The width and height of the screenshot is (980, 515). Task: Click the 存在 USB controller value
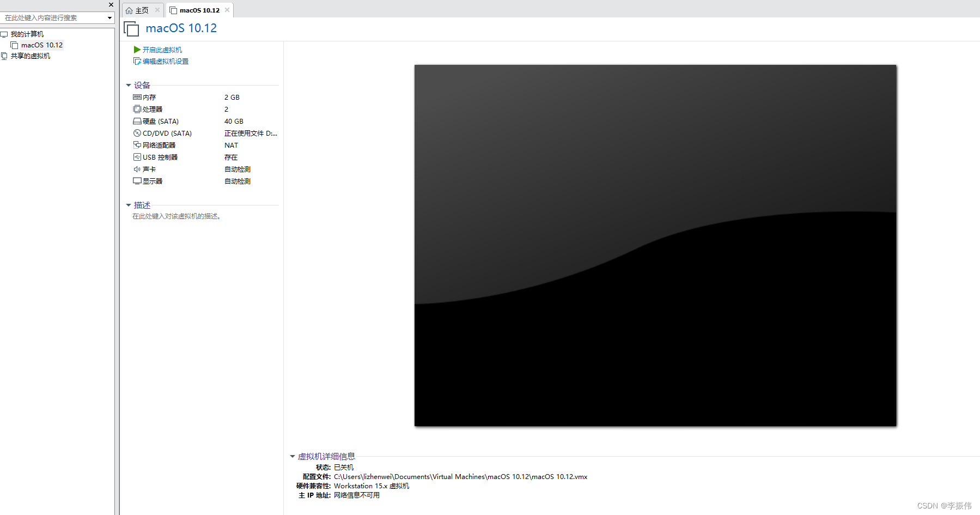click(x=231, y=157)
